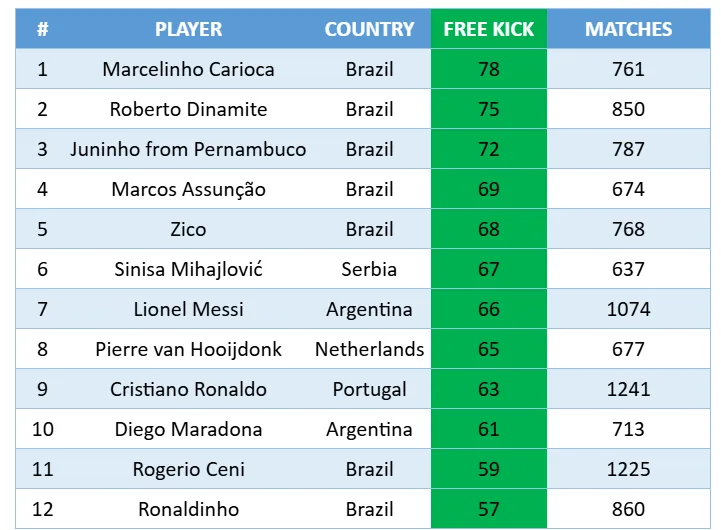Select the green FREE KICK header
The image size is (721, 530).
[x=489, y=29]
